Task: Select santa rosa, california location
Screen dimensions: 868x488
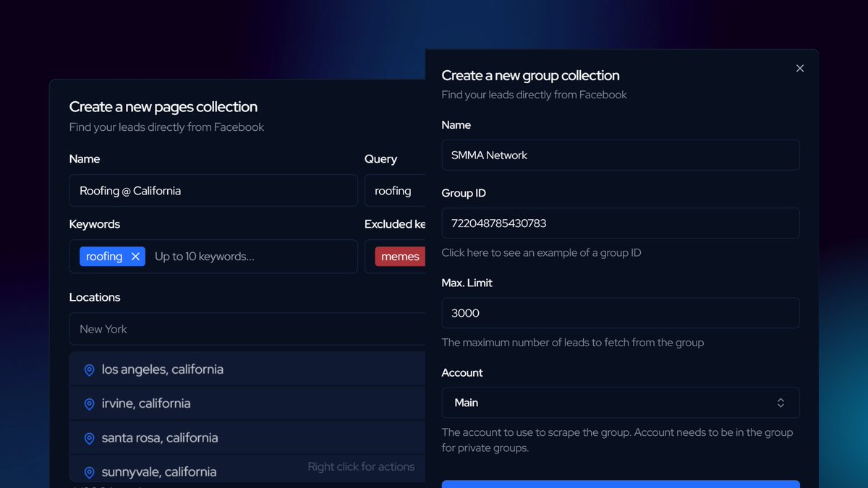Action: pyautogui.click(x=247, y=437)
